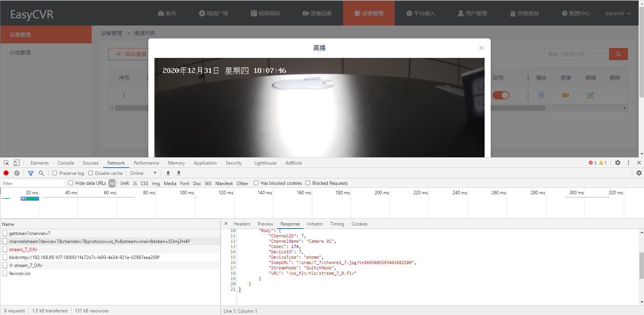This screenshot has height=315, width=644.
Task: Filter requests by JS type
Action: click(x=135, y=183)
